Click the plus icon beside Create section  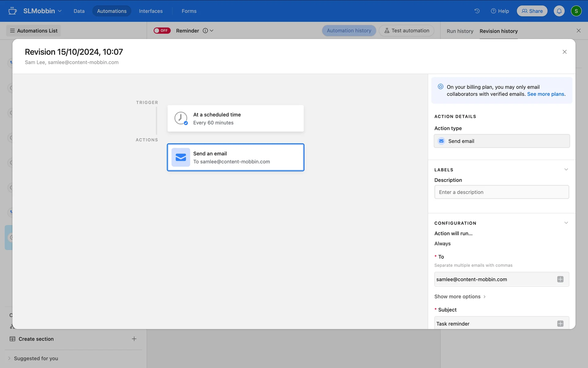[x=134, y=339]
